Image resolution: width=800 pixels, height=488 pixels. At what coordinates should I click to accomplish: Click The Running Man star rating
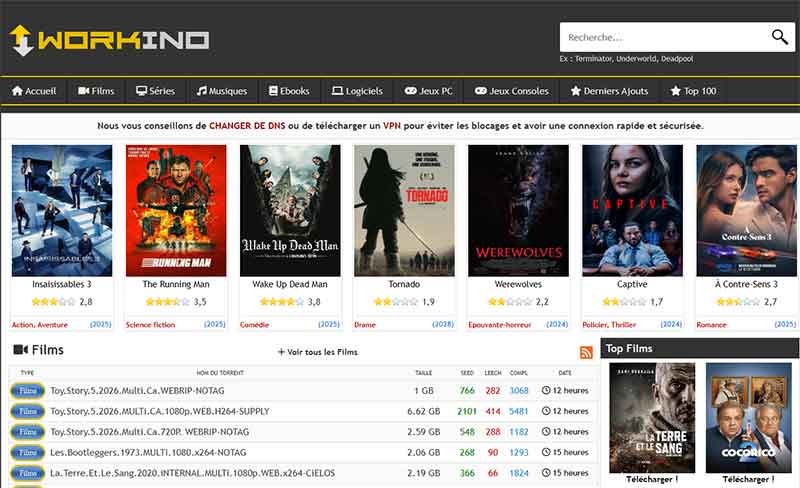tap(167, 302)
